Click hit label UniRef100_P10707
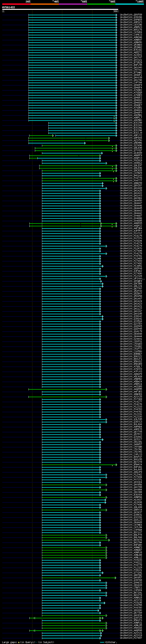Screen dimensions: 146x644 point(131,233)
